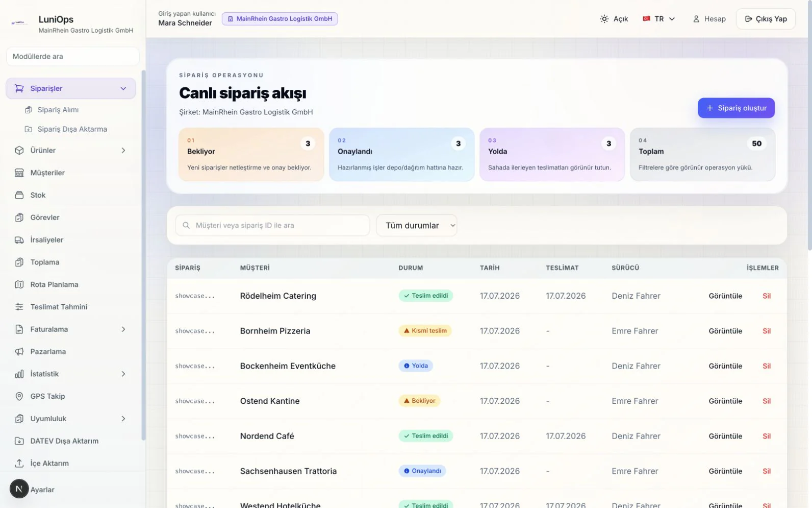Focus the Müşteri veya sipariş ID search field
This screenshot has height=508, width=812.
click(272, 226)
